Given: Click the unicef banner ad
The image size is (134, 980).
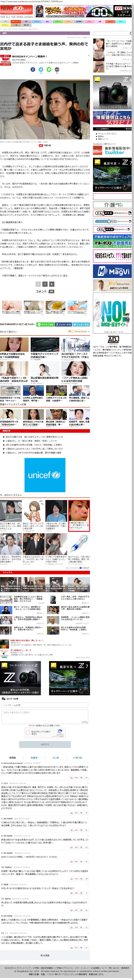Looking at the screenshot, I should (45, 475).
